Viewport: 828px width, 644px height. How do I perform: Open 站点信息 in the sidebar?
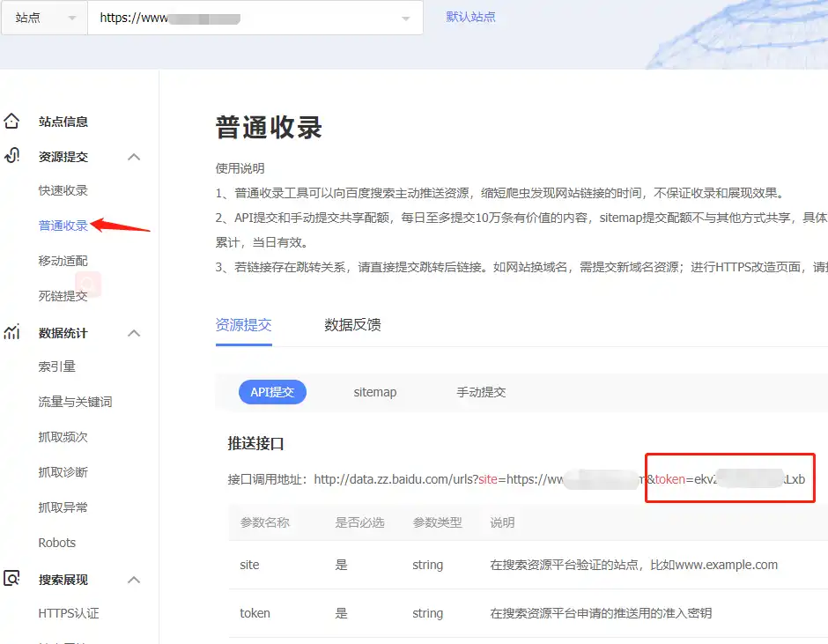click(x=63, y=122)
